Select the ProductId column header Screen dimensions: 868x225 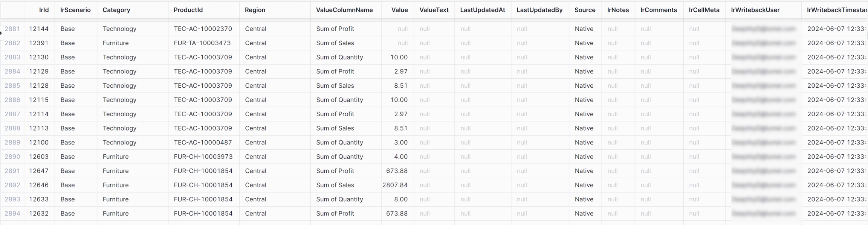188,10
